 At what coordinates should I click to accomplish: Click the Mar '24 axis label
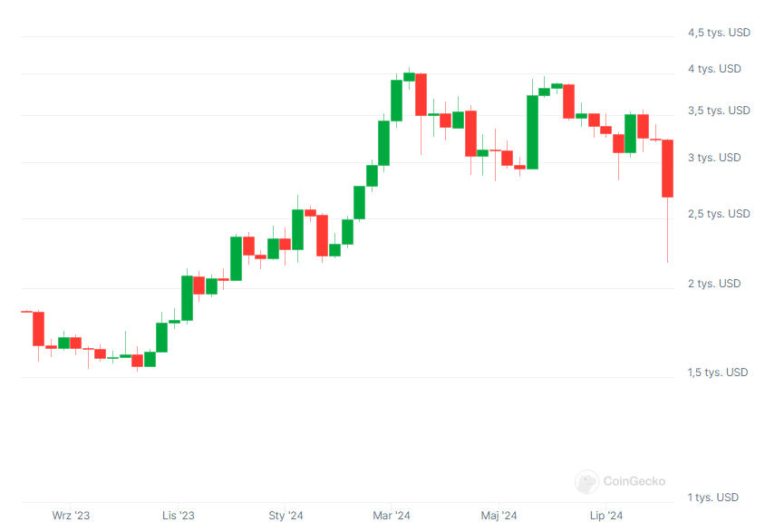392,516
